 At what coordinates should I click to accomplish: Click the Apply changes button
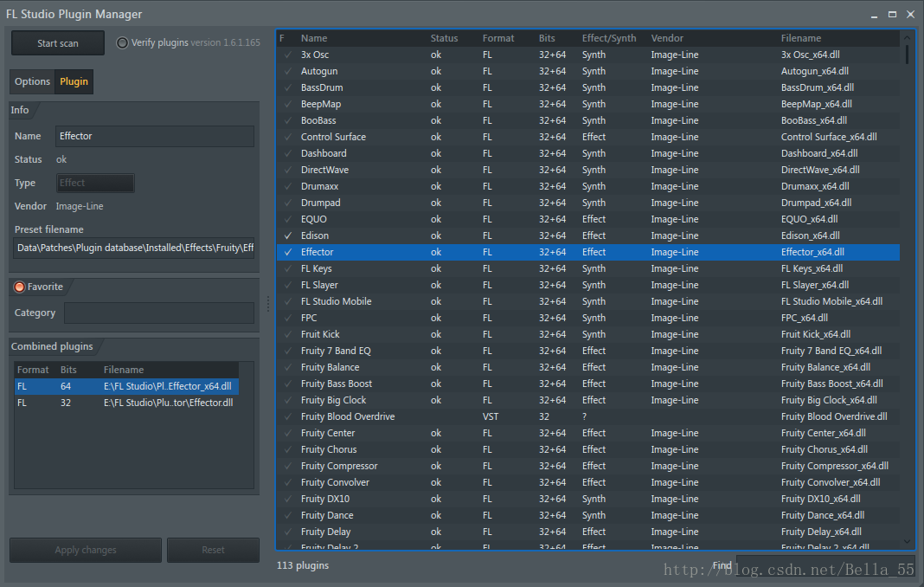[x=86, y=550]
